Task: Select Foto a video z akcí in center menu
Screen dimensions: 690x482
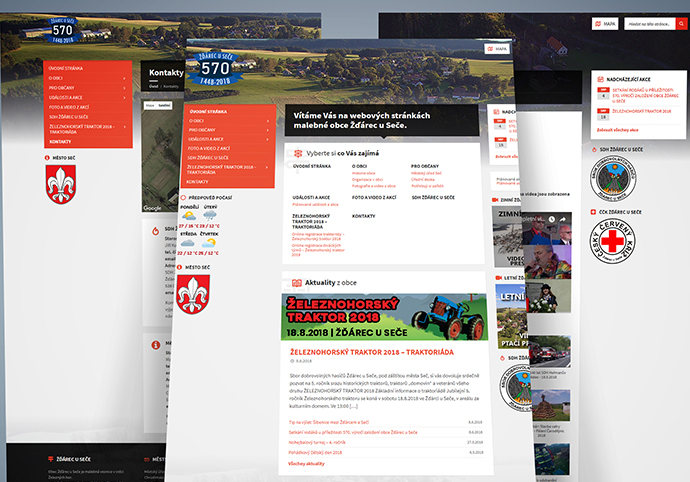Action: point(209,148)
